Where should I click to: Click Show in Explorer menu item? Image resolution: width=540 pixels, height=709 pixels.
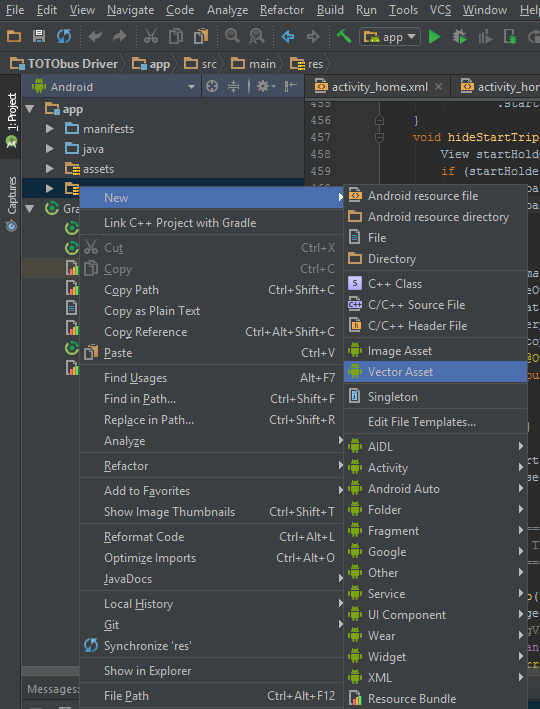coord(211,671)
